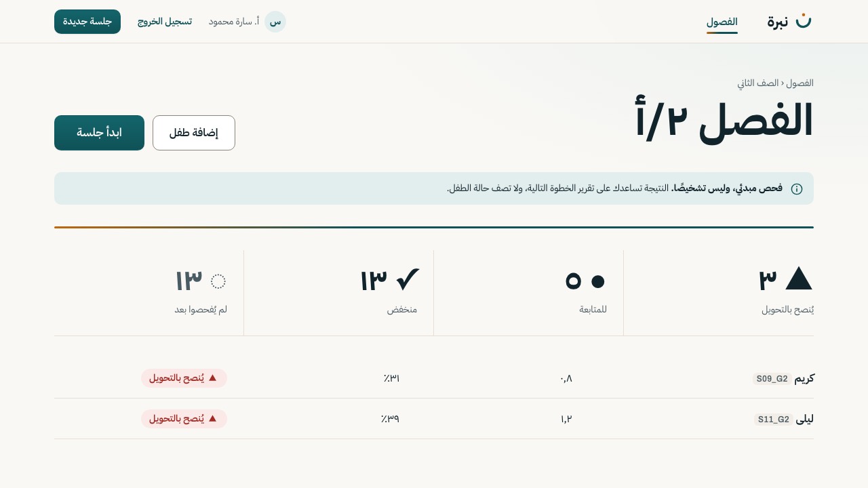
Task: Click the triangle icon beside count ٣
Action: coord(799,279)
